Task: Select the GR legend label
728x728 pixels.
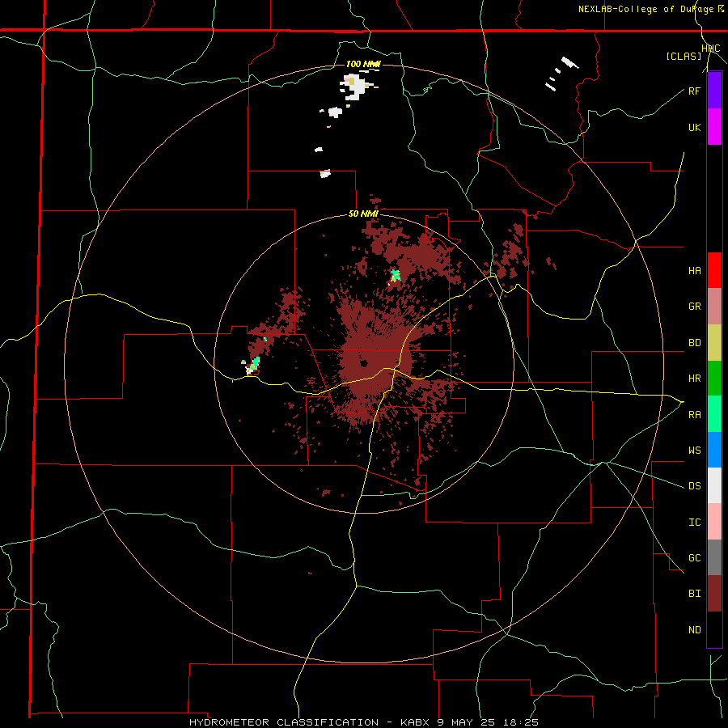Action: 694,307
